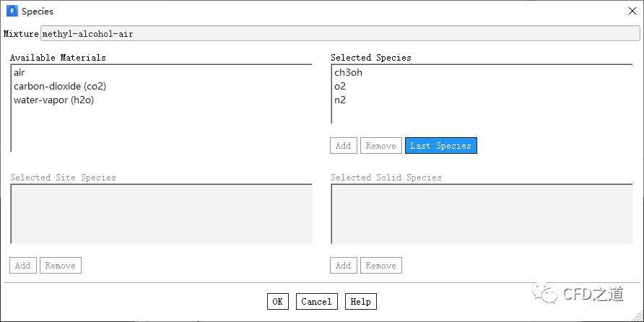Select n2 in Selected Species list
This screenshot has height=322, width=644.
[x=340, y=100]
